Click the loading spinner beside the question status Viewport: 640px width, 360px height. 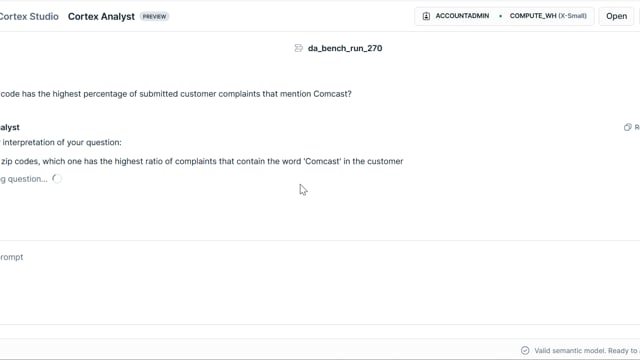coord(57,179)
